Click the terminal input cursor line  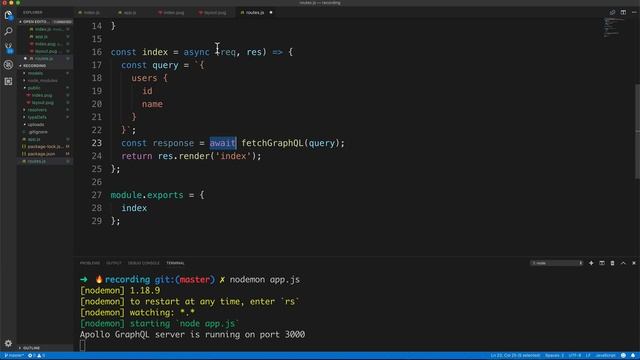[x=82, y=346]
